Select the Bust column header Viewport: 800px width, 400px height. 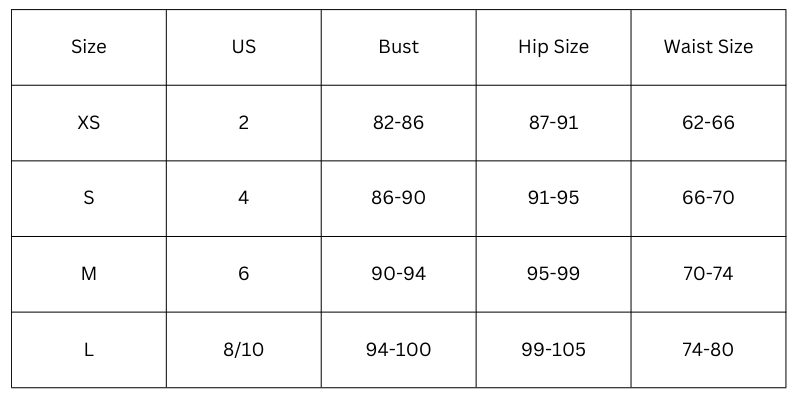point(398,47)
